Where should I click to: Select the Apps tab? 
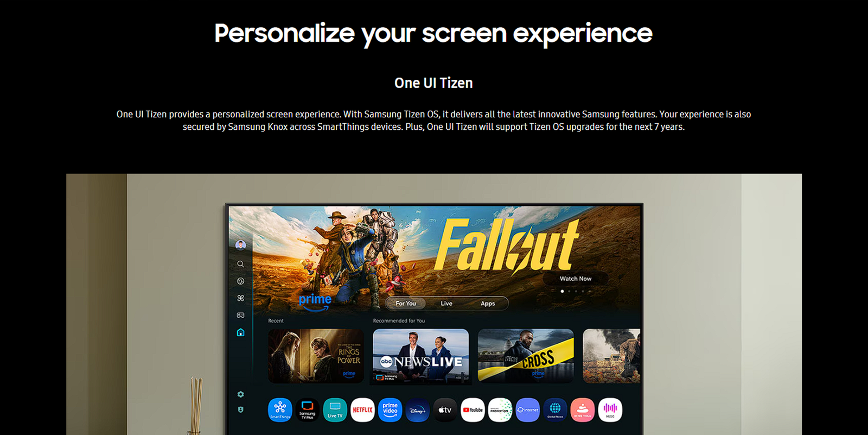tap(488, 304)
